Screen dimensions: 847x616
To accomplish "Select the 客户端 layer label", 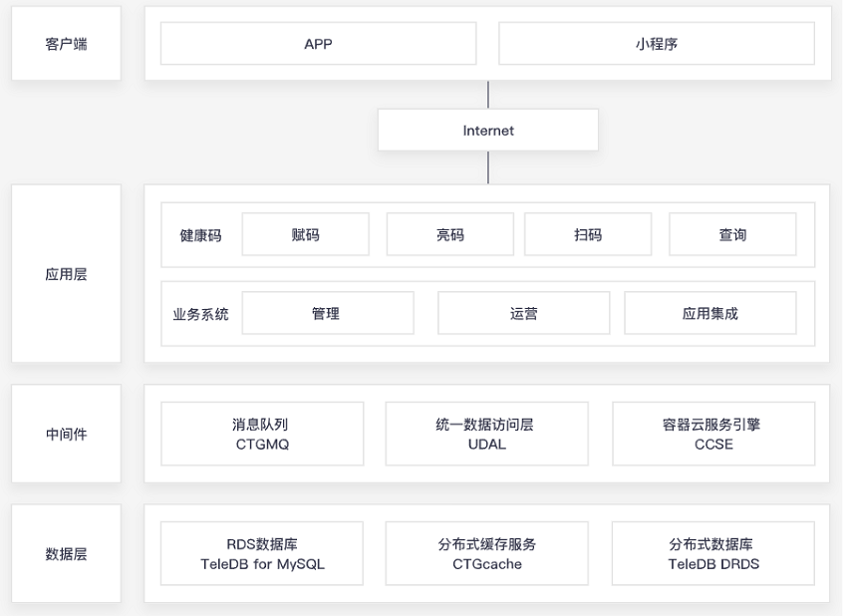I will 66,44.
